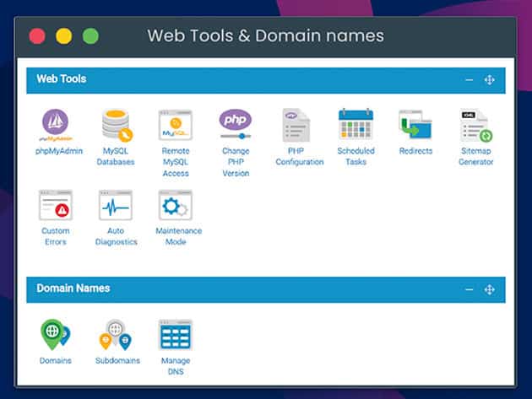Open the Maintenance Mode gears icon
532x399 pixels.
tap(176, 205)
